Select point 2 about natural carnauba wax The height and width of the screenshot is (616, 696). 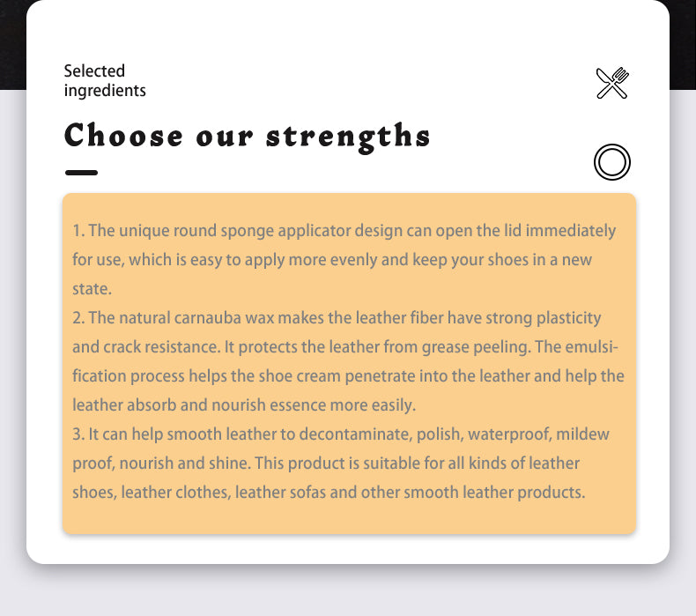coord(337,317)
